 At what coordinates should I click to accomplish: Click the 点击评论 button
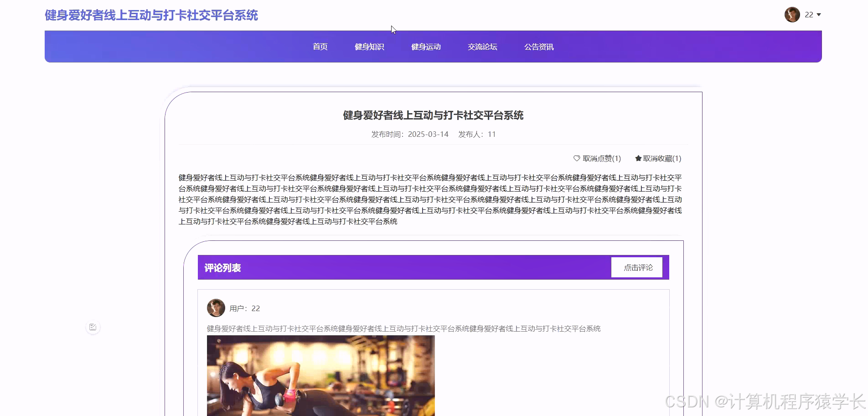pyautogui.click(x=637, y=267)
